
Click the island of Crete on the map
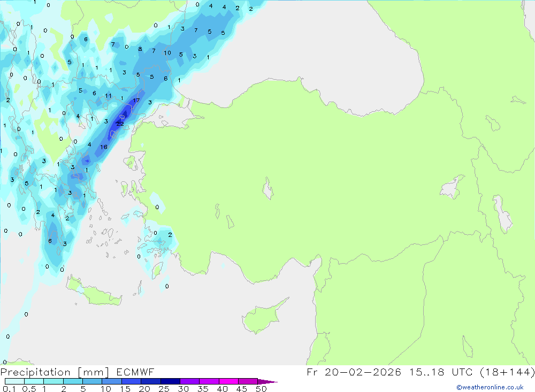94,291
